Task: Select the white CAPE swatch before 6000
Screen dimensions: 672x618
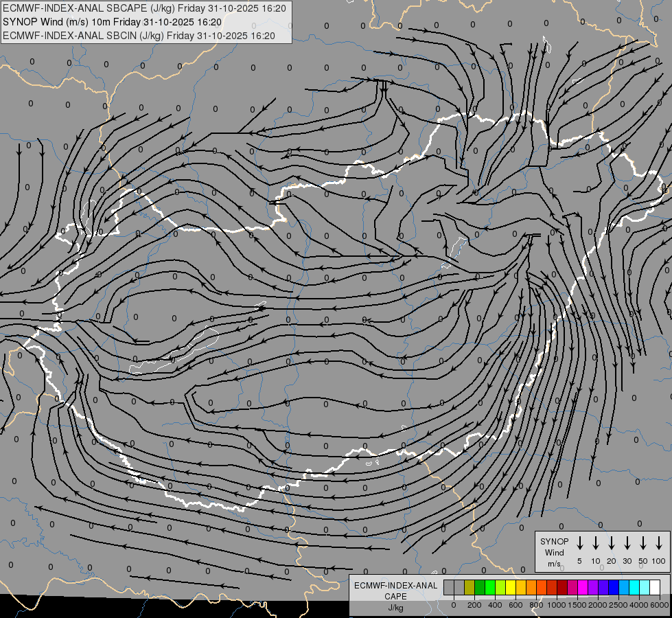Action: 655,588
